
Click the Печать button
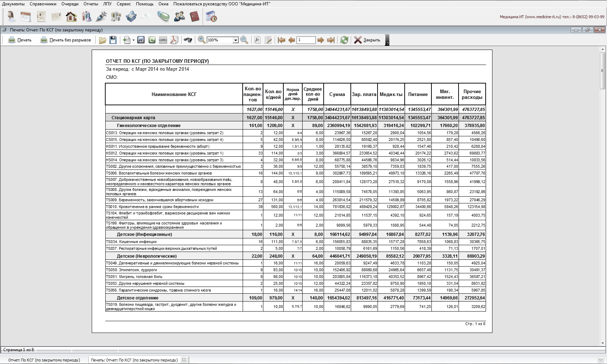tap(20, 40)
